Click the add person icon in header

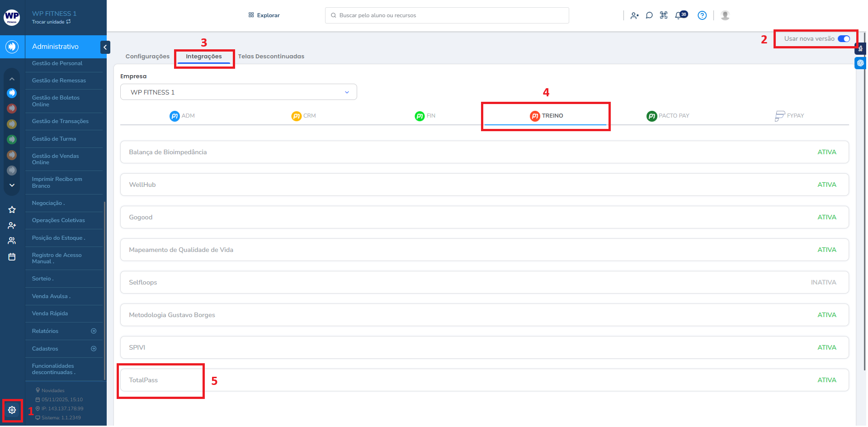[x=634, y=15]
